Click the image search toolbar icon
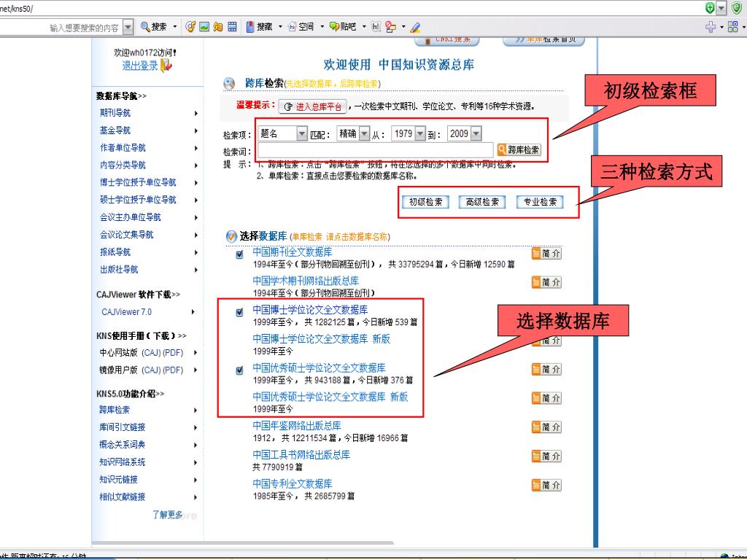Viewport: 747px width, 560px height. pyautogui.click(x=204, y=27)
